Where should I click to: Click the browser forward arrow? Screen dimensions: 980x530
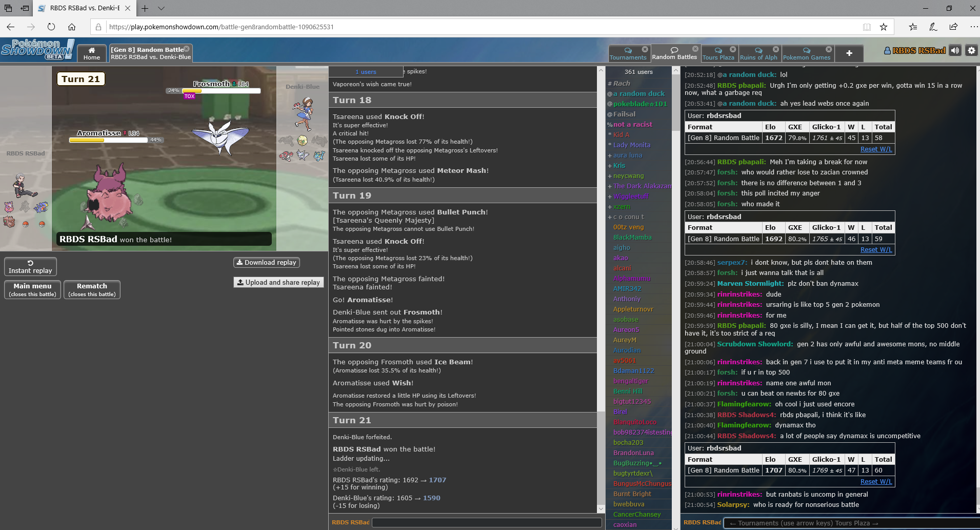(x=31, y=27)
